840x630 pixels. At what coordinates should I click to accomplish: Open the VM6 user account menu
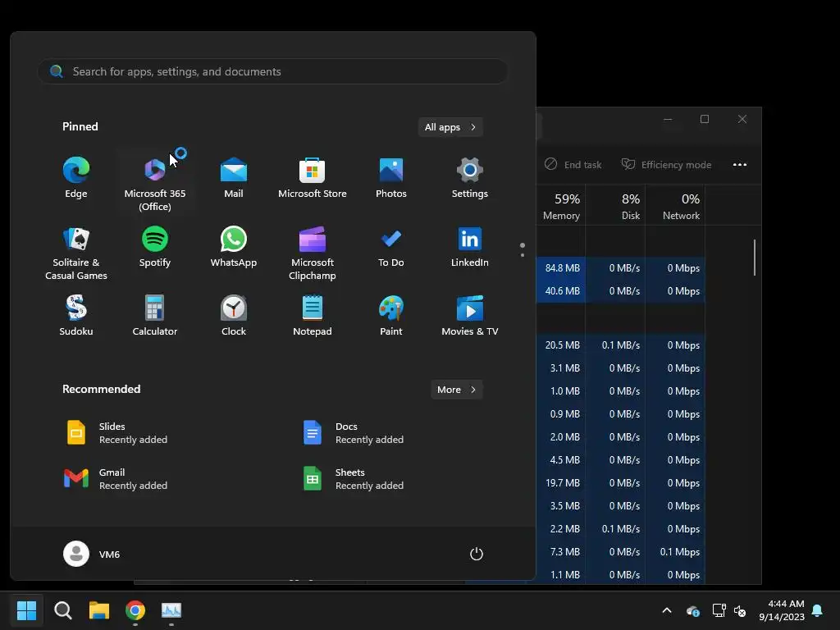(x=92, y=554)
